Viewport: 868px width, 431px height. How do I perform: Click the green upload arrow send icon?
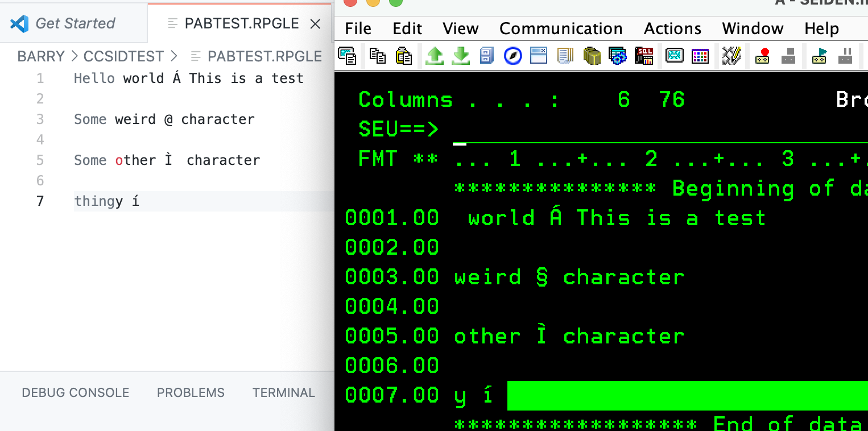pyautogui.click(x=435, y=56)
